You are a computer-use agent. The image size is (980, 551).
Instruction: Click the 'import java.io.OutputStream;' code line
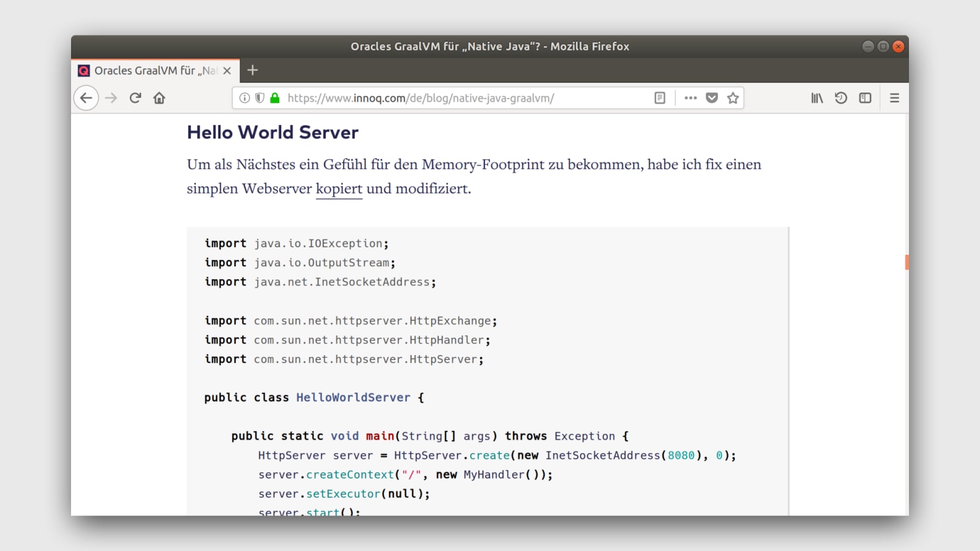pos(300,263)
